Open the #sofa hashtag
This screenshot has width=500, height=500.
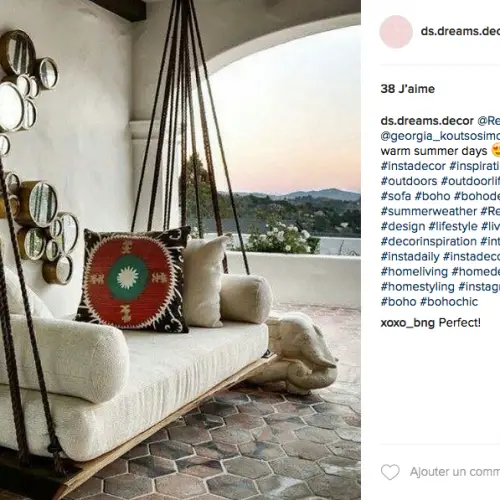coord(396,196)
